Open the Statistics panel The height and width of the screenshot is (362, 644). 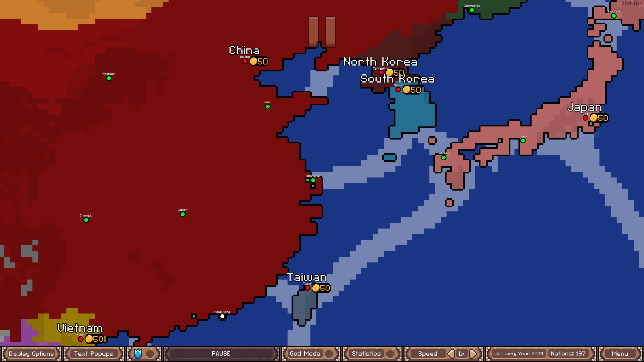366,354
